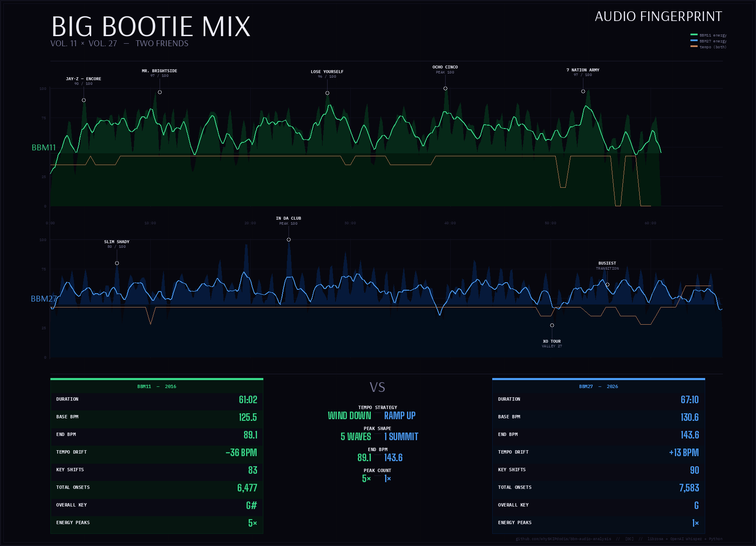Click the blue BBM27 chart axis label

click(x=44, y=299)
